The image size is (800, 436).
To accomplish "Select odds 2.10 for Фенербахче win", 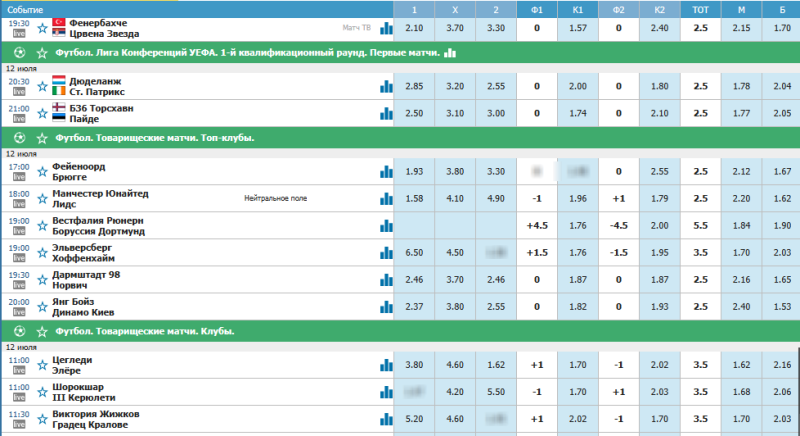I will point(414,28).
